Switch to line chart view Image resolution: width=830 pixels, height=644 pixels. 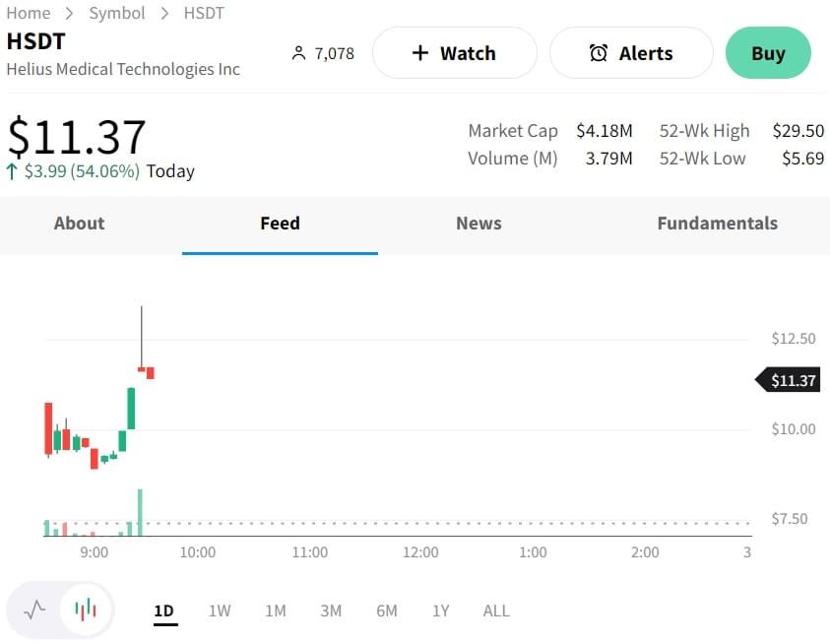point(34,610)
